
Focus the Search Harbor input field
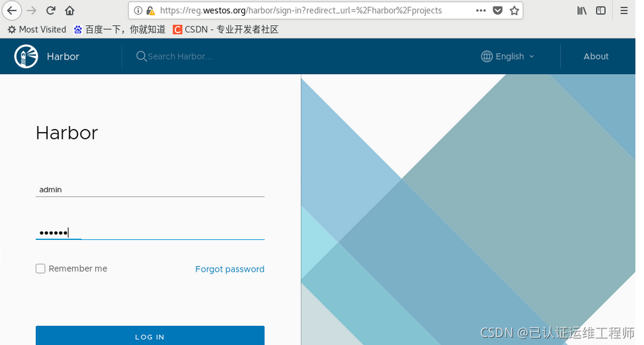179,56
